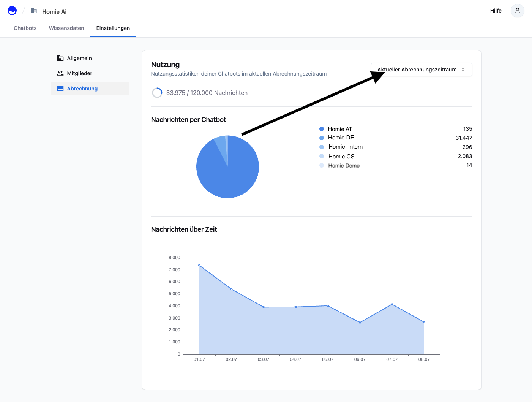Switch to the Chatbots tab
Viewport: 532px width, 402px height.
(25, 28)
